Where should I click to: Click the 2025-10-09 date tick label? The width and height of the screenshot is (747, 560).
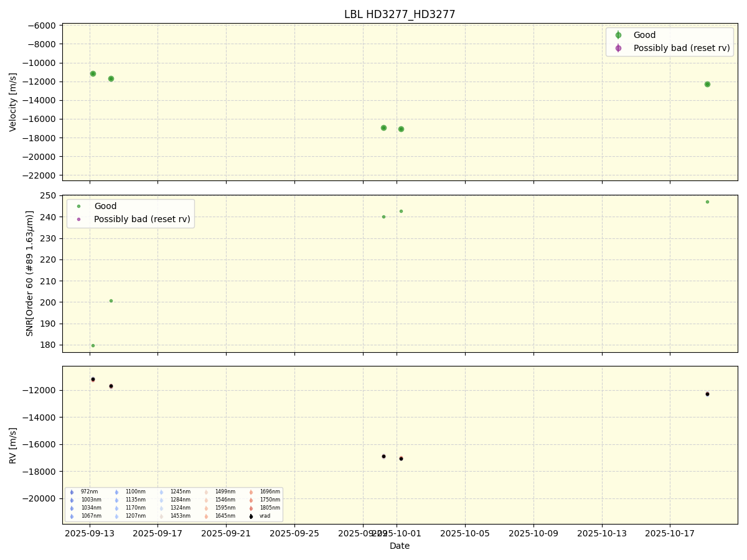click(533, 533)
